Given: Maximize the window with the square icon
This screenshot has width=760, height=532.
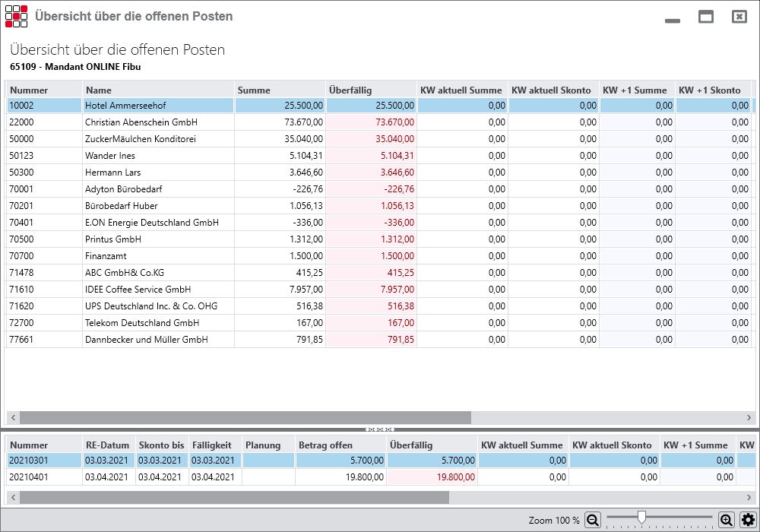Looking at the screenshot, I should coord(706,17).
